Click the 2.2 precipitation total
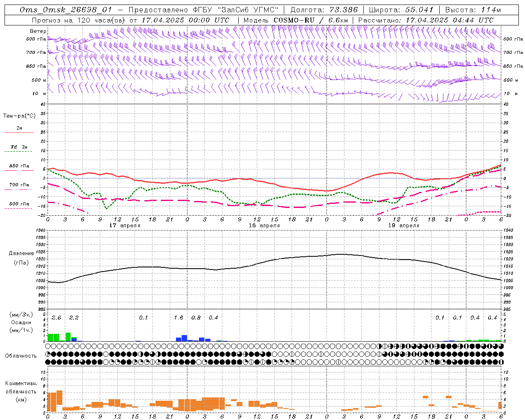This screenshot has height=420, width=525. click(x=74, y=318)
